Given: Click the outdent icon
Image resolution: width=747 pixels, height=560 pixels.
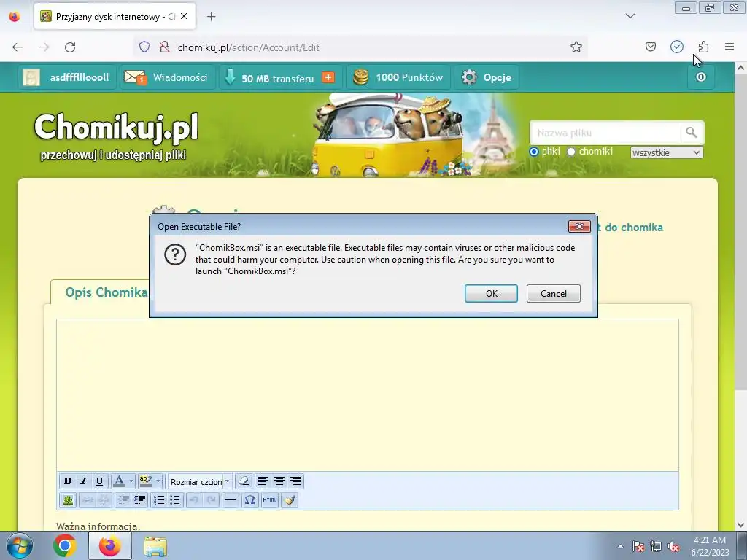Looking at the screenshot, I should (123, 500).
